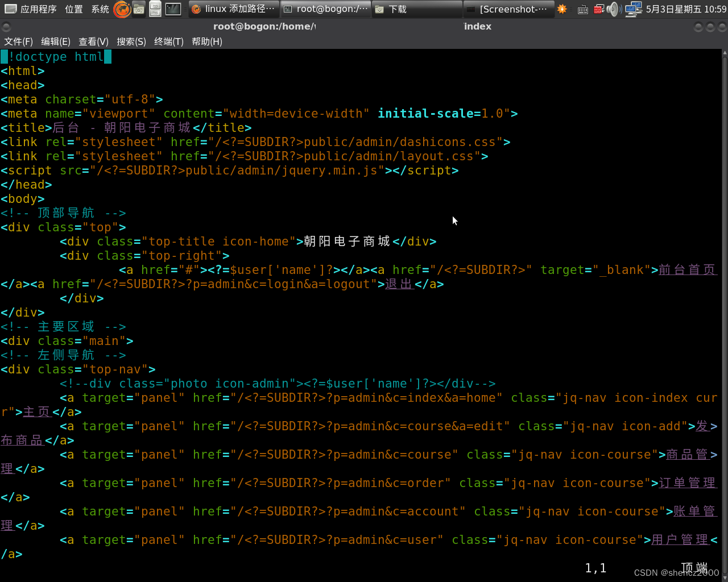Switch to the 'linux 添加路径' Firefox window
Screen dimensions: 728x582
(x=233, y=9)
